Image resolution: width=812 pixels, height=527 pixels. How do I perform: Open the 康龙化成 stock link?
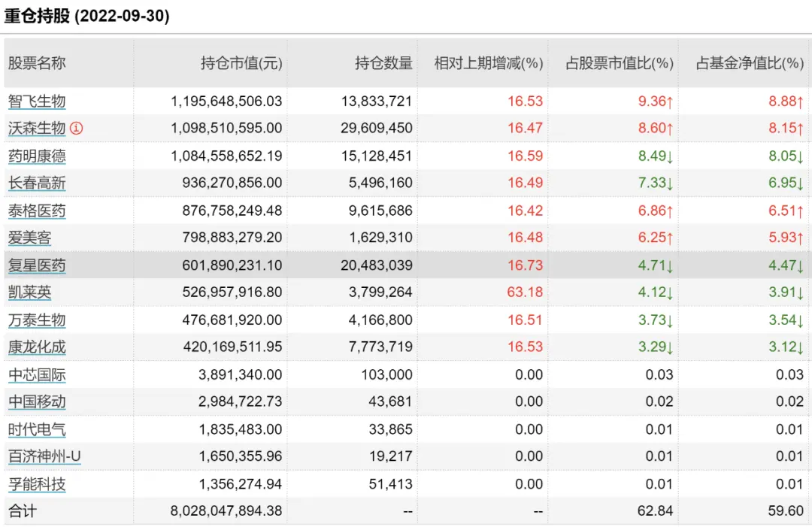click(x=37, y=347)
